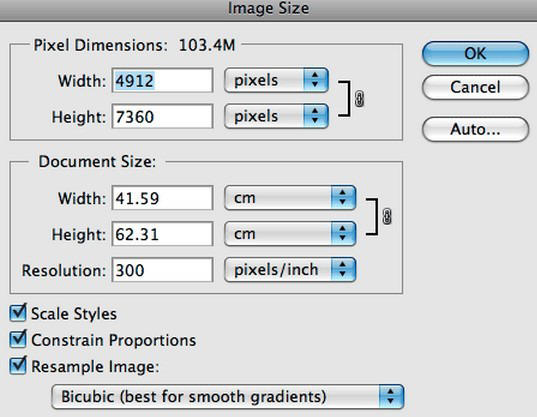Click the Cancel button
The width and height of the screenshot is (537, 417).
pos(475,87)
